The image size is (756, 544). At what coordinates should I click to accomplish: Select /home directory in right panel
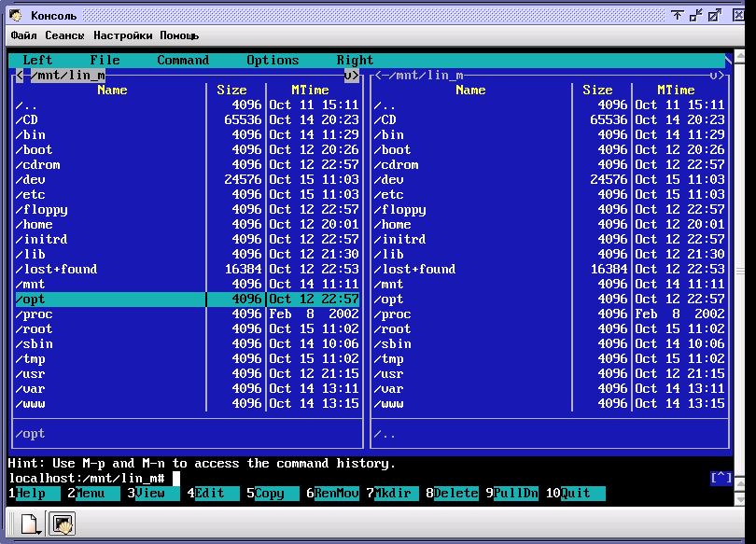coord(550,225)
